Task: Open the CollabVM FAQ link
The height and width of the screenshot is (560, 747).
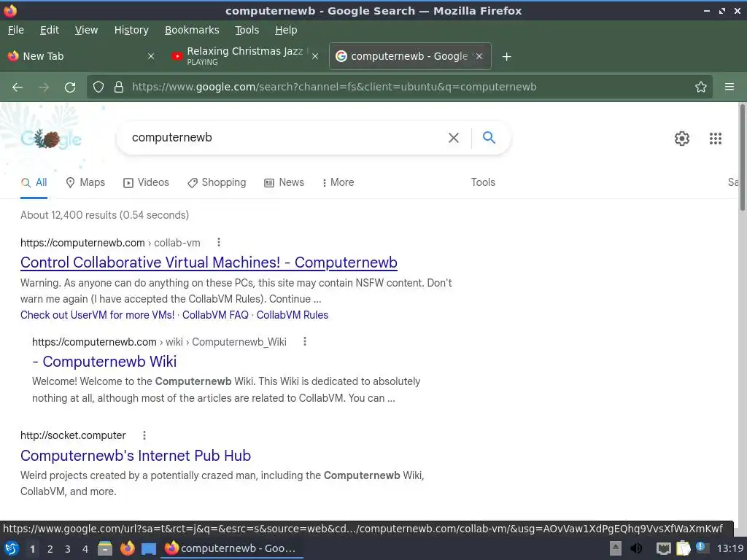Action: 215,315
